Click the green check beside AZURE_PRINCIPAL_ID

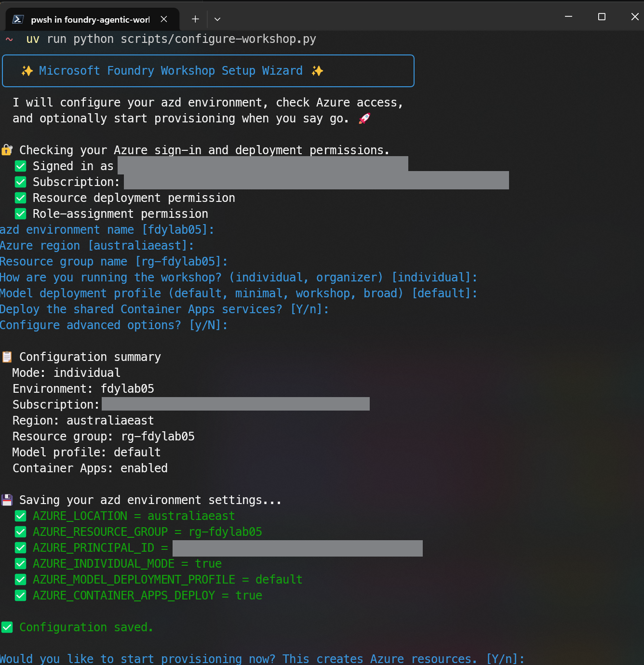tap(20, 548)
